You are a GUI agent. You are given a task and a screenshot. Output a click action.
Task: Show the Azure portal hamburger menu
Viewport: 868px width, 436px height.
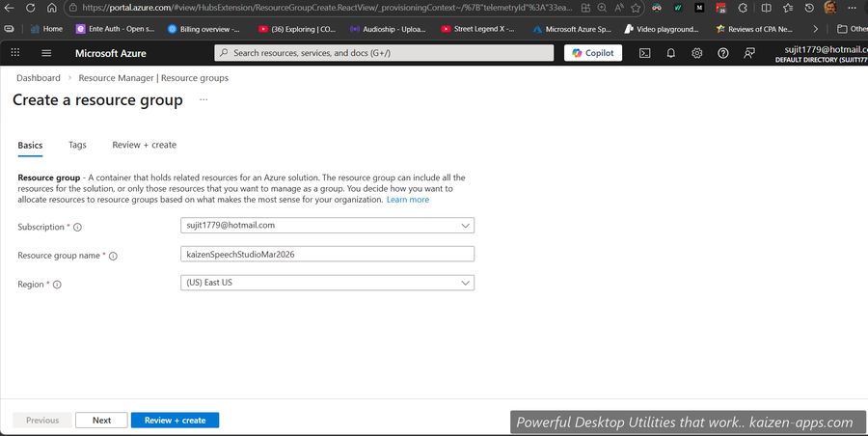pyautogui.click(x=46, y=53)
